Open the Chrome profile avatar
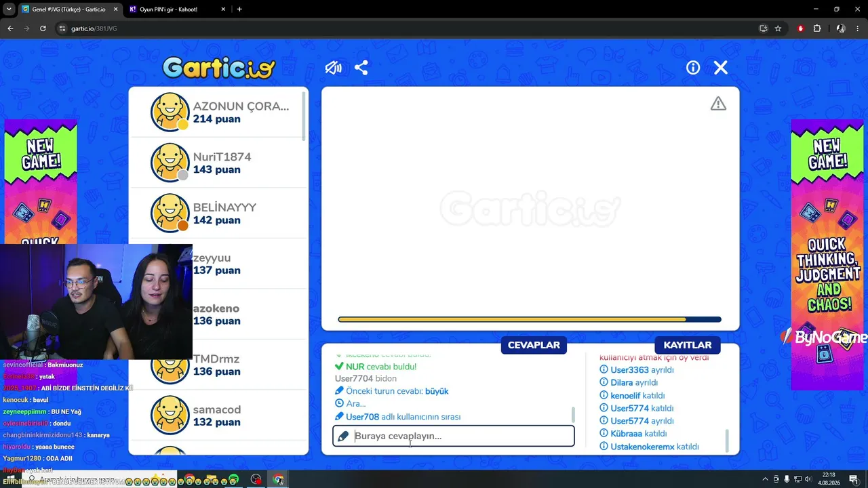The image size is (868, 488). pyautogui.click(x=841, y=28)
